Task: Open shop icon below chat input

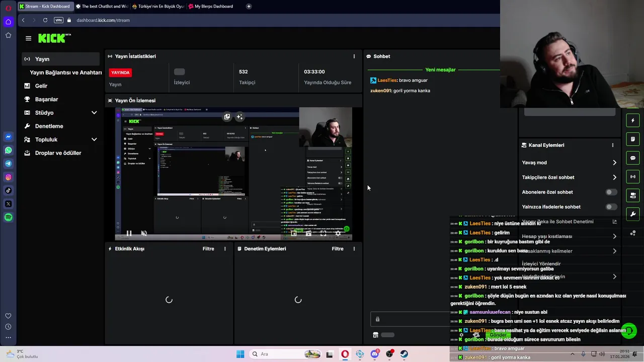Action: point(375,335)
